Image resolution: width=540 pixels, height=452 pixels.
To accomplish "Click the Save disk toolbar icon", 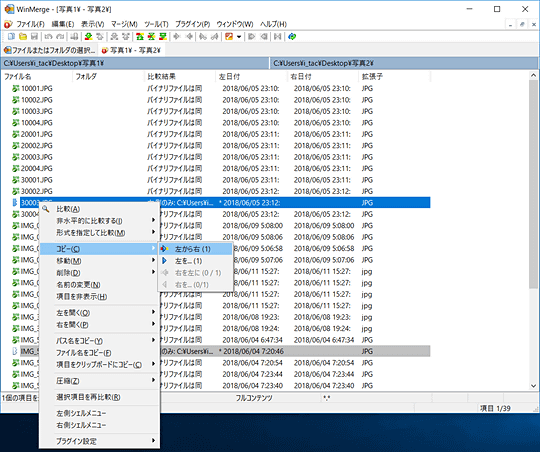I will 34,36.
